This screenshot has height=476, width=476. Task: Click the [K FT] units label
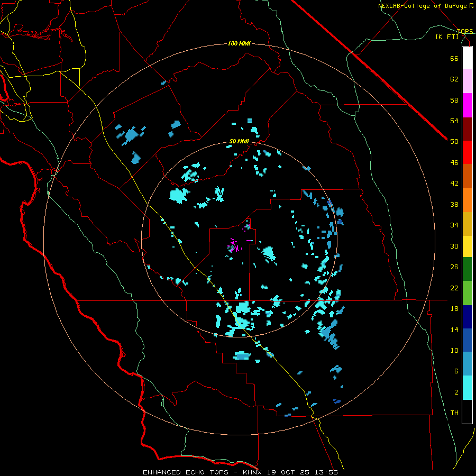click(447, 37)
